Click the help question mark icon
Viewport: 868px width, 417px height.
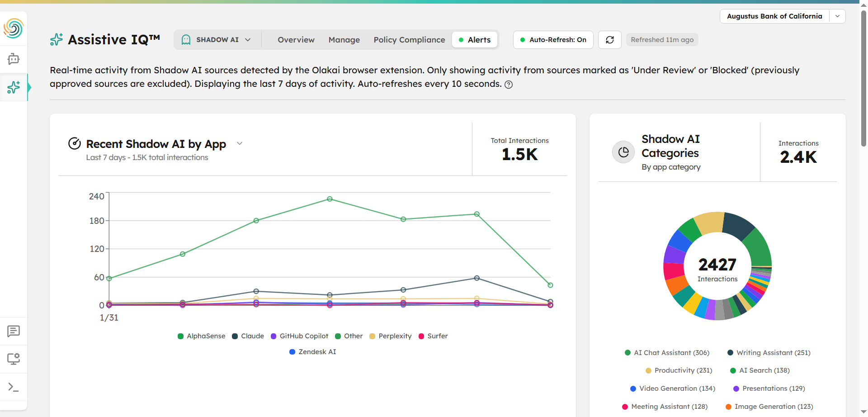pyautogui.click(x=509, y=85)
